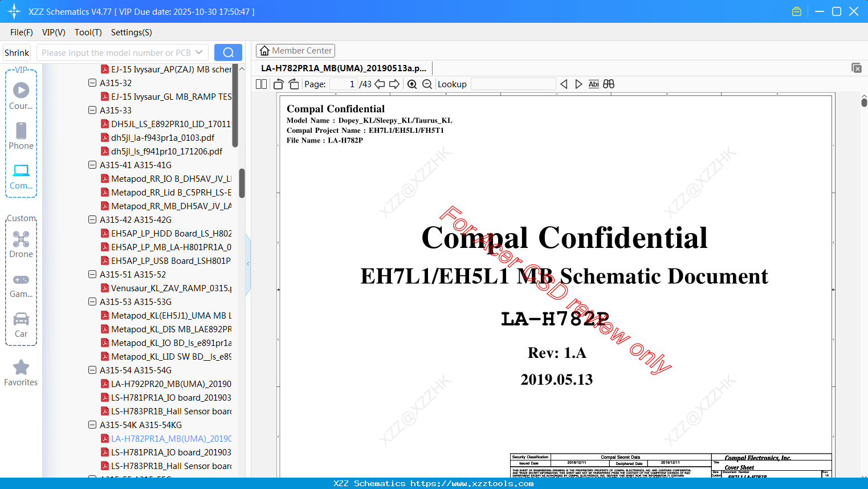Open Member Center
Viewport: 868px width, 489px height.
click(x=295, y=51)
